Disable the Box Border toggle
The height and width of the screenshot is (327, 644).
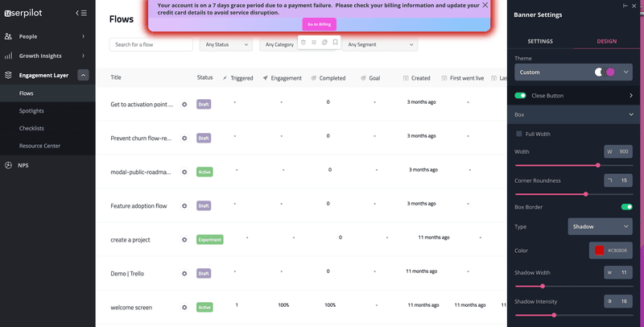click(x=626, y=207)
